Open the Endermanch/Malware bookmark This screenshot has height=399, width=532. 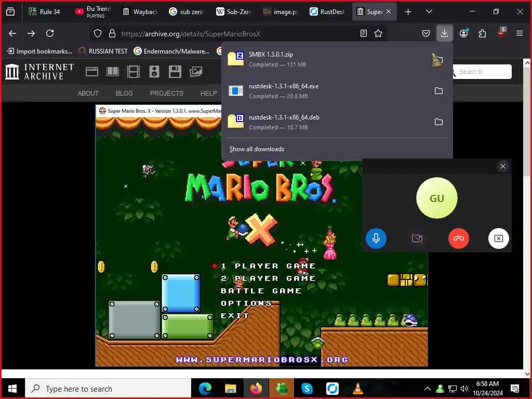pyautogui.click(x=171, y=51)
